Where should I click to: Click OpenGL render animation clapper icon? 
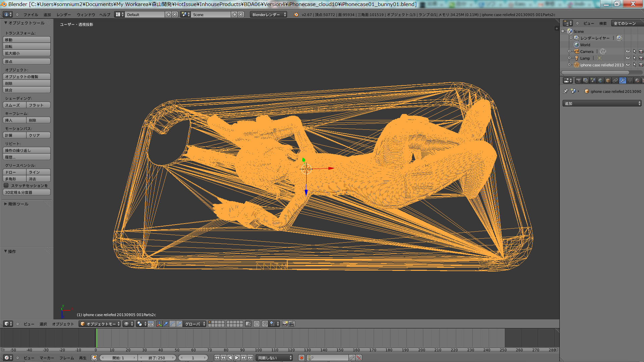[x=291, y=324]
